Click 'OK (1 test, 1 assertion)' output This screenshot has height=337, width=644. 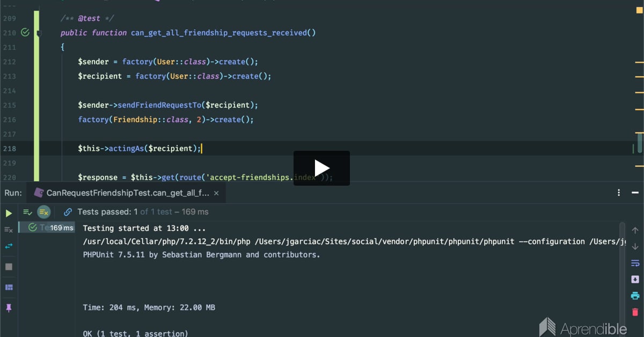(x=136, y=333)
